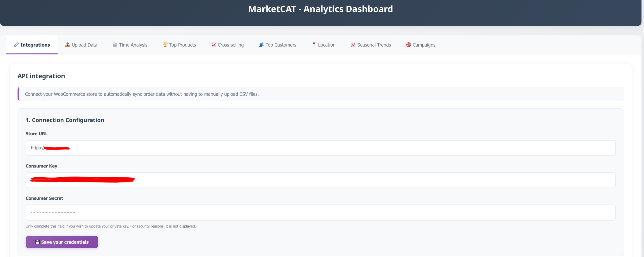Viewport: 644px width, 257px height.
Task: Switch to the Seasonal Trends tab
Action: point(374,45)
